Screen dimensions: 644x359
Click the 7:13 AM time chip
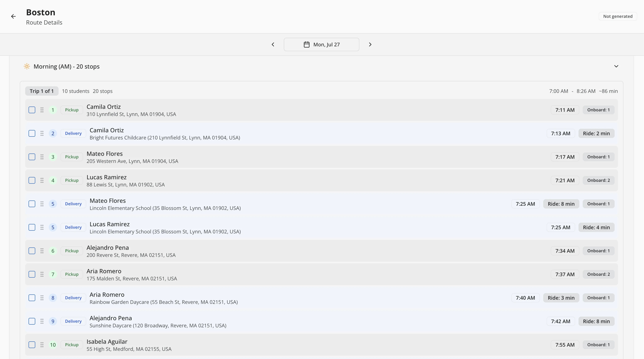[x=561, y=133]
